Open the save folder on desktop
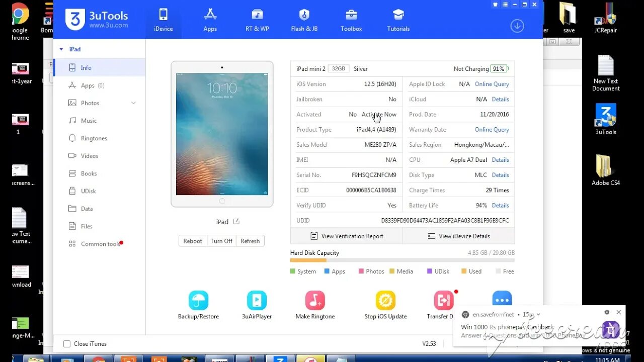The image size is (644, 362). [569, 18]
